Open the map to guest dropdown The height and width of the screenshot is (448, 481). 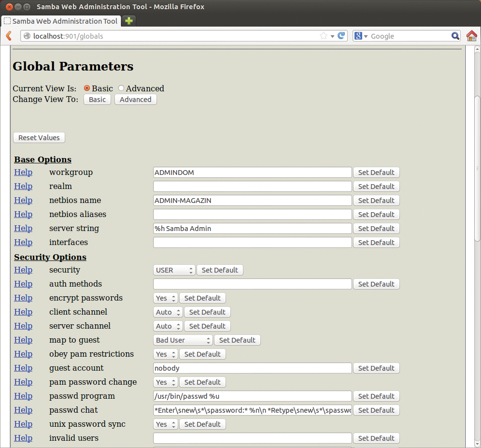(183, 340)
